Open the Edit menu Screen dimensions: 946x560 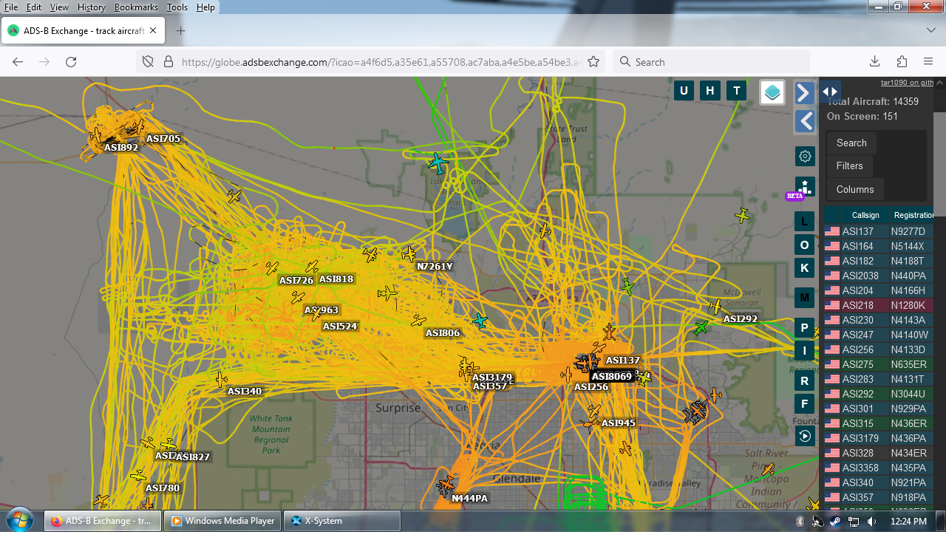pos(34,7)
